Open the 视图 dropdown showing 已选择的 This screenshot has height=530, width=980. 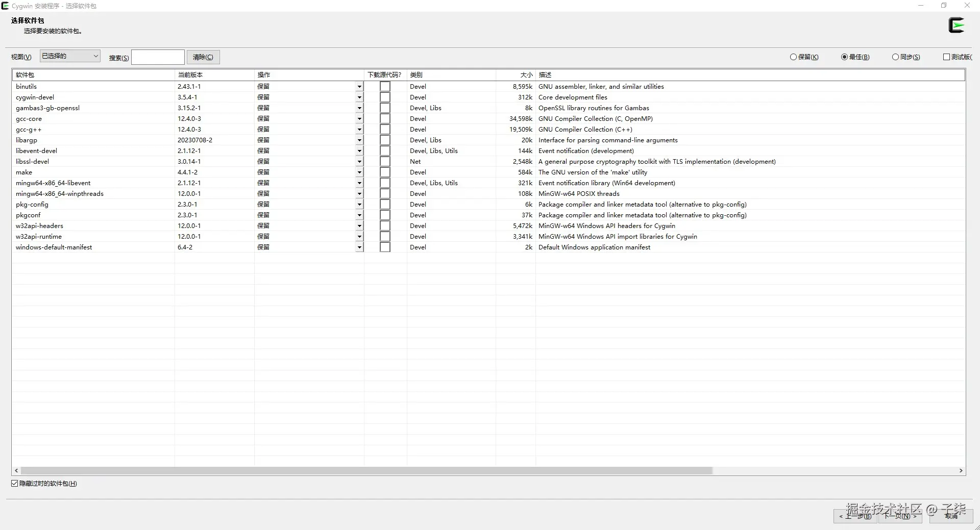70,56
